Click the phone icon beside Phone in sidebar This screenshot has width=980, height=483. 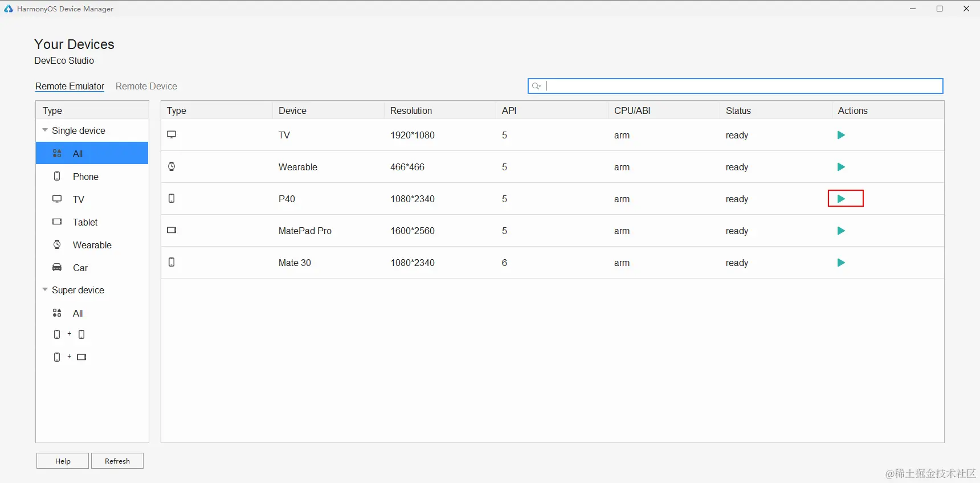57,176
